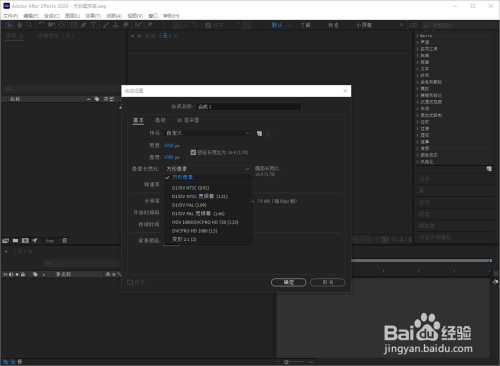Toggle the eye video column in timeline
Viewport: 500px width, 366px height.
pyautogui.click(x=5, y=274)
